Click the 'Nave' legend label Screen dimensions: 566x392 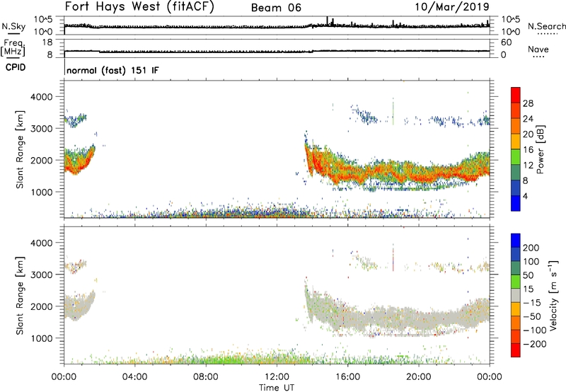538,50
